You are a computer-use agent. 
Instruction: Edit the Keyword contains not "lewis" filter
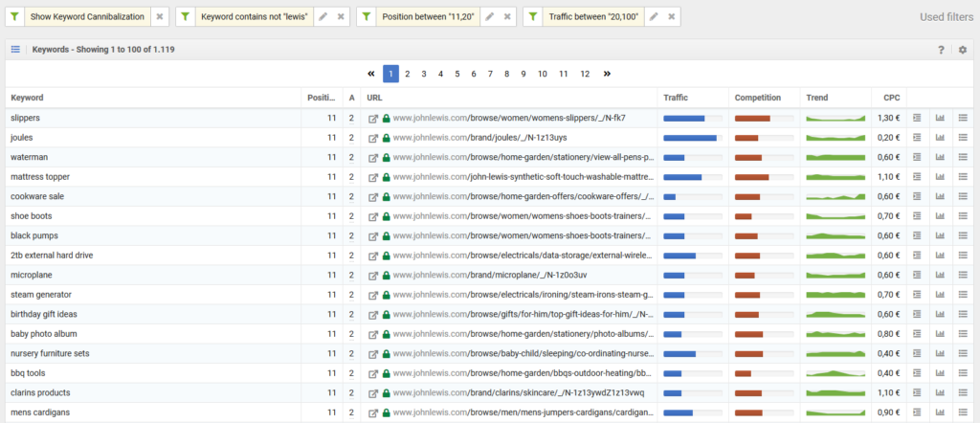point(323,17)
